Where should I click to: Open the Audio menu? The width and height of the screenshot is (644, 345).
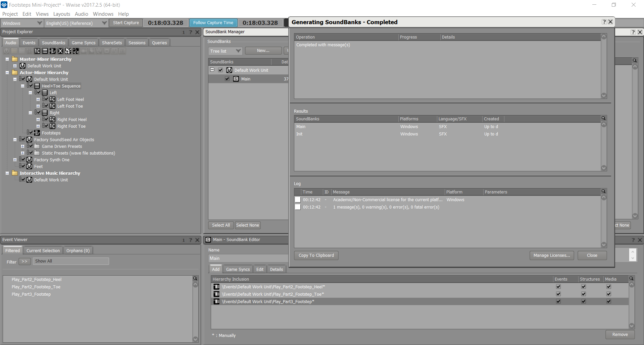tap(82, 14)
